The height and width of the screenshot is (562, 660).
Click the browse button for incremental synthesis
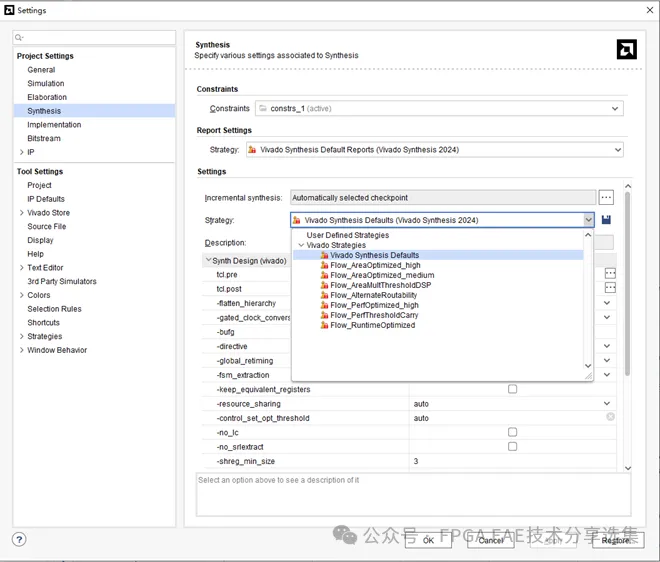point(606,198)
